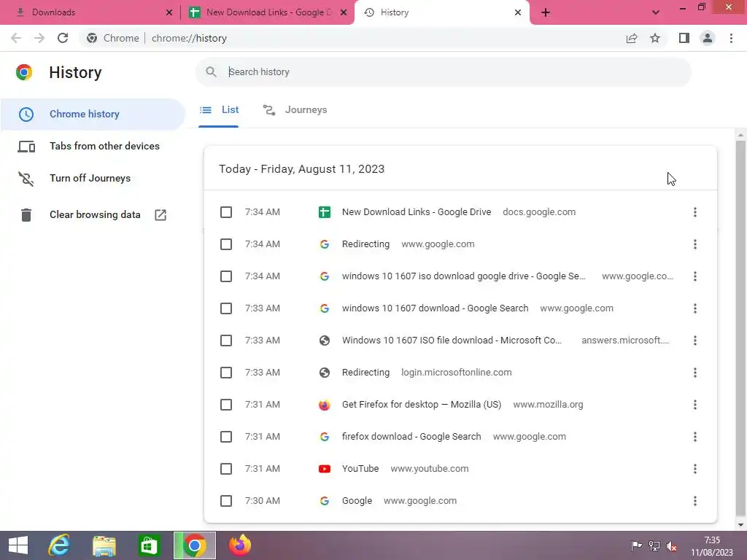Launch Firefox from taskbar
The height and width of the screenshot is (560, 747).
[x=239, y=545]
